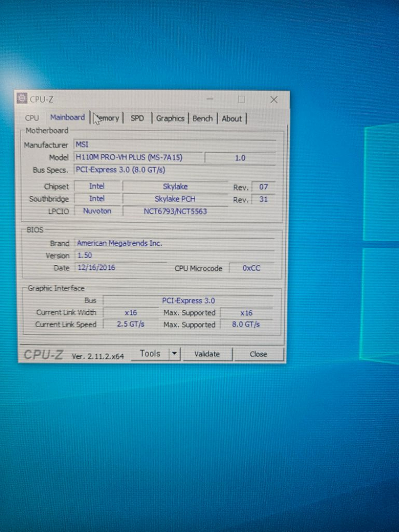Click the model revision value 1.0
Viewport: 399px width, 532px height.
tap(240, 158)
